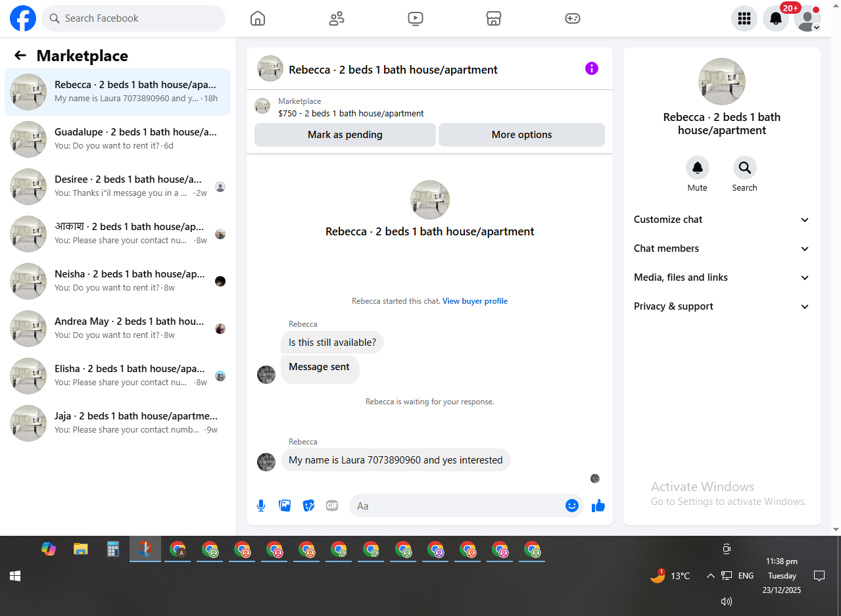The height and width of the screenshot is (616, 841).
Task: Click message 'Is this still available?'
Action: tap(332, 343)
